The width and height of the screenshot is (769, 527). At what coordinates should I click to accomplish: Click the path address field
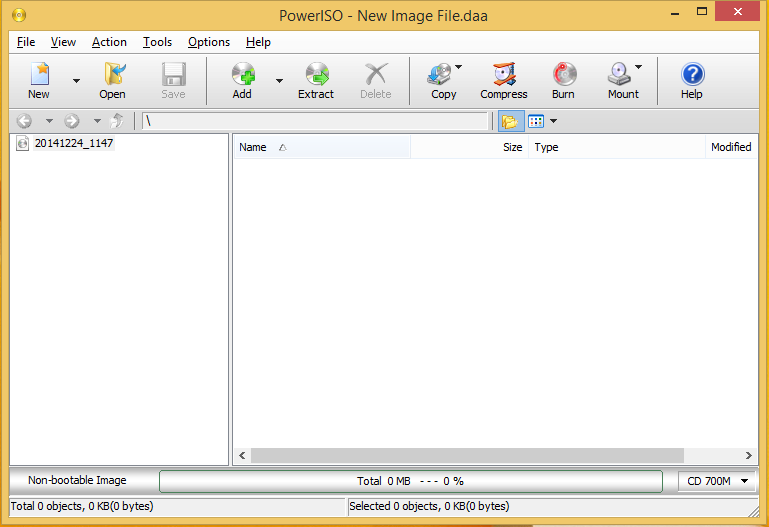(315, 121)
